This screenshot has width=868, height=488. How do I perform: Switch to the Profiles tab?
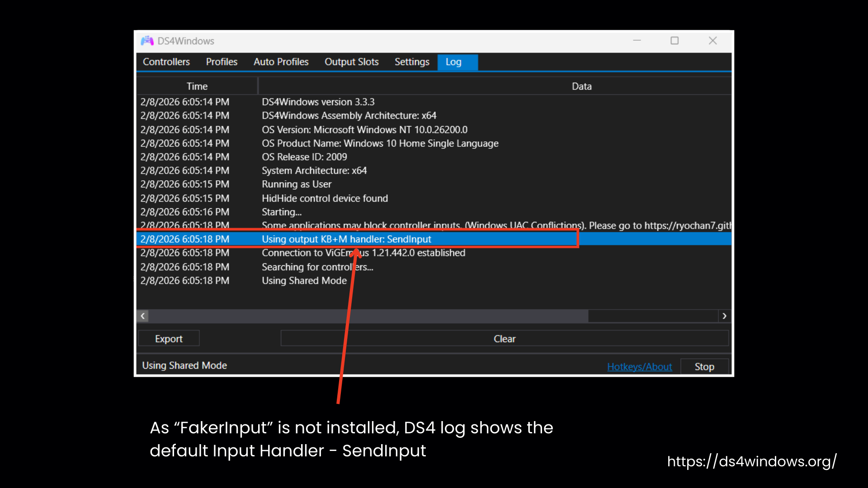click(x=222, y=62)
